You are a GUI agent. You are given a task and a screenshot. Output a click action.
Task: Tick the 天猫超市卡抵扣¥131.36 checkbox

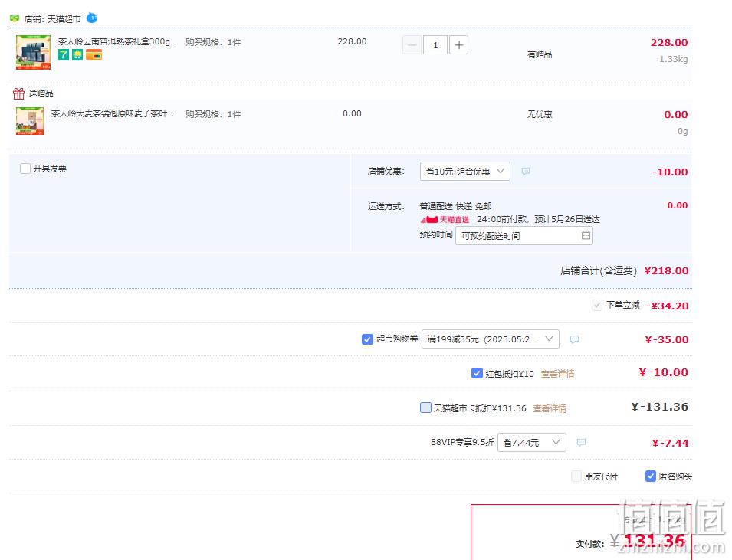coord(425,408)
